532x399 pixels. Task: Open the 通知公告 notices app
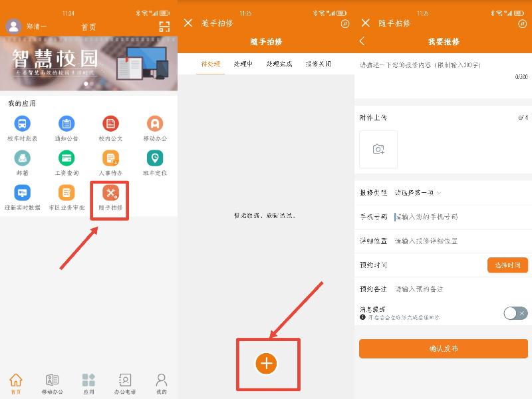pos(66,124)
